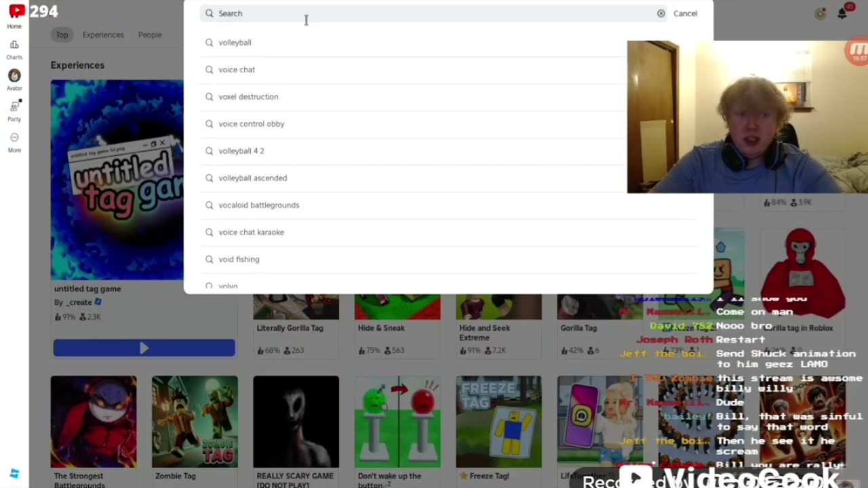This screenshot has height=488, width=868.
Task: Open the untitled tag game title link
Action: (87, 289)
